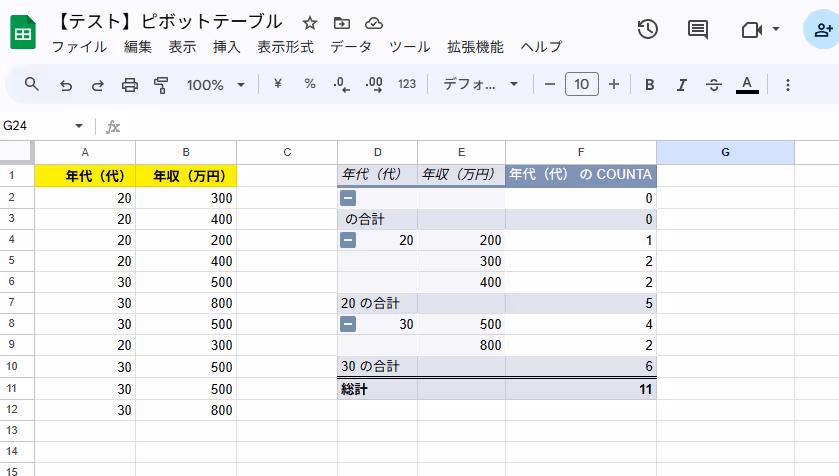Start a meeting with camera icon

tap(752, 29)
